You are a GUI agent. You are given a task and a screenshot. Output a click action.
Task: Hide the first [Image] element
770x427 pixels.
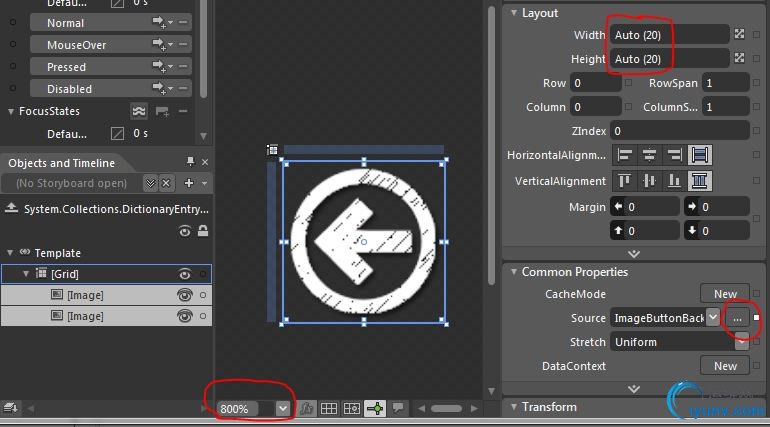click(x=185, y=295)
